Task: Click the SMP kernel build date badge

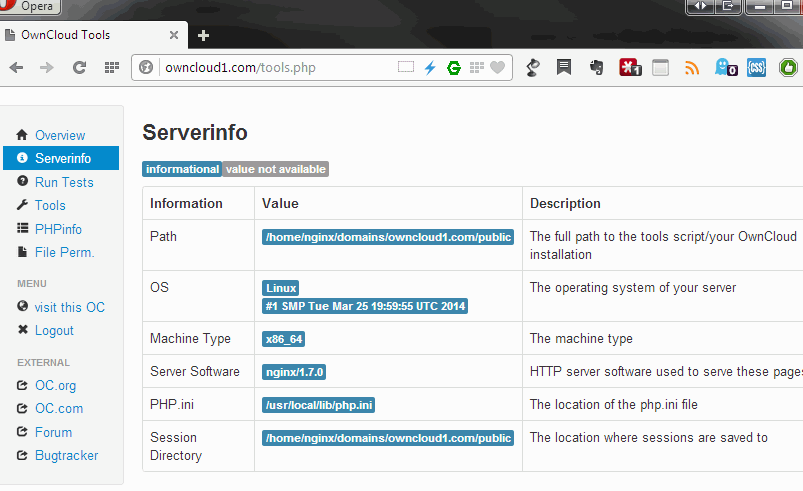Action: click(365, 306)
